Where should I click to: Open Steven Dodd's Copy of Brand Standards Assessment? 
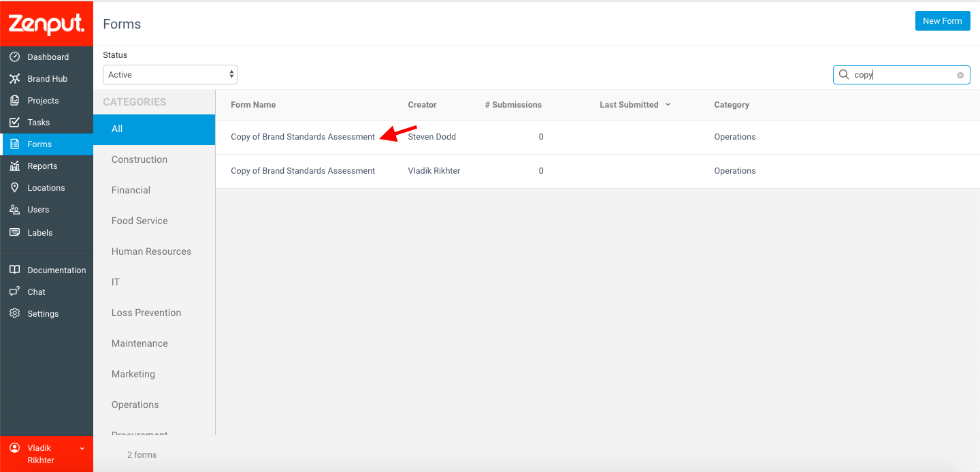(303, 137)
